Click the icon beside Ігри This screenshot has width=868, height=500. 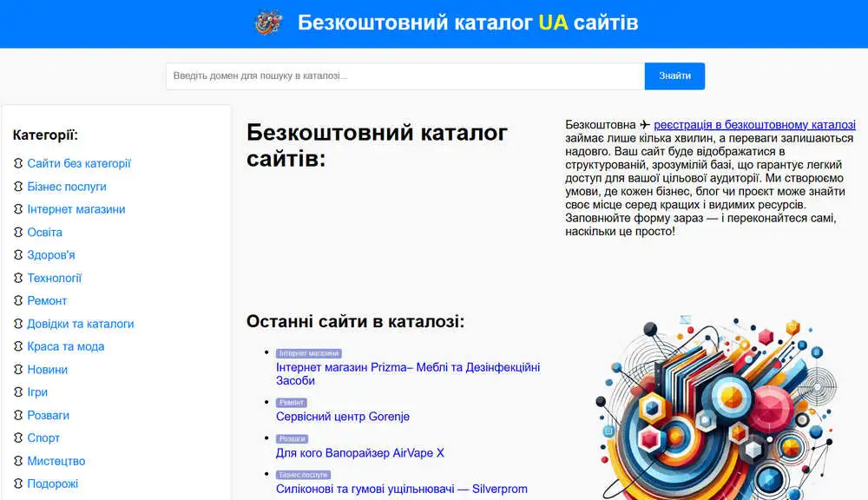(x=18, y=392)
